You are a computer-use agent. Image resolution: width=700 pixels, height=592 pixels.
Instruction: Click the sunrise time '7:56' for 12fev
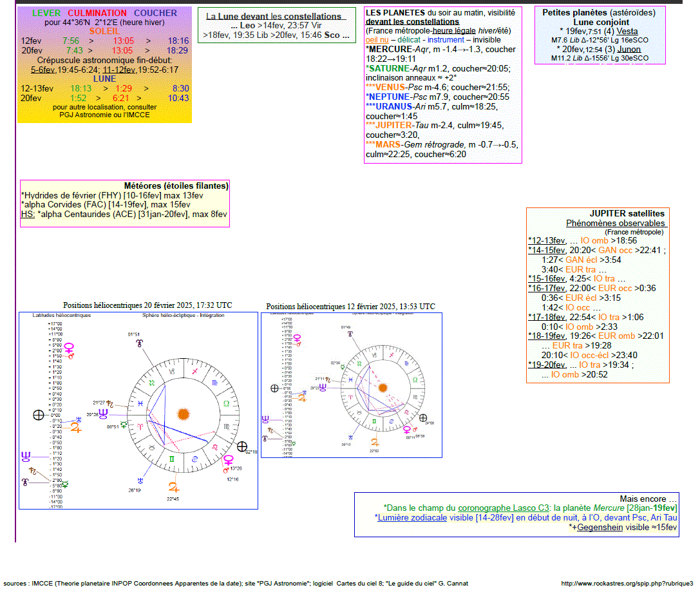tap(71, 41)
